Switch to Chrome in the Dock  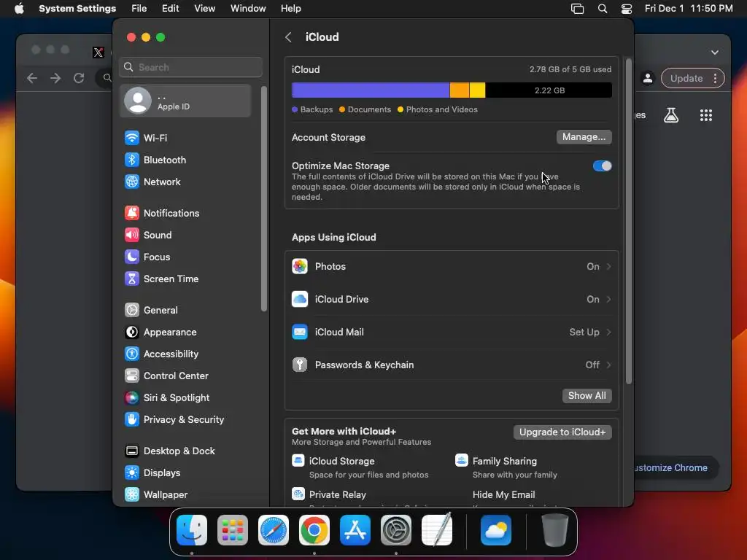coord(314,530)
